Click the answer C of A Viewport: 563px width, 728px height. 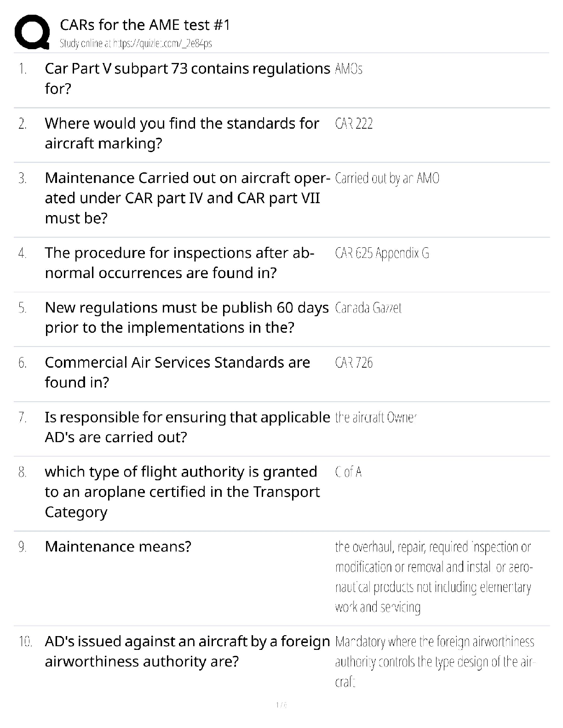tap(348, 472)
